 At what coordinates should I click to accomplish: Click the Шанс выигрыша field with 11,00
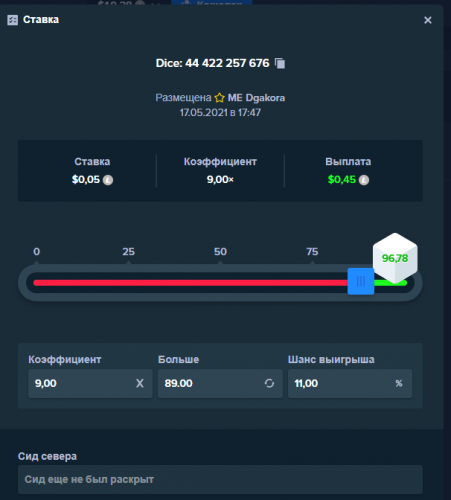coord(350,383)
